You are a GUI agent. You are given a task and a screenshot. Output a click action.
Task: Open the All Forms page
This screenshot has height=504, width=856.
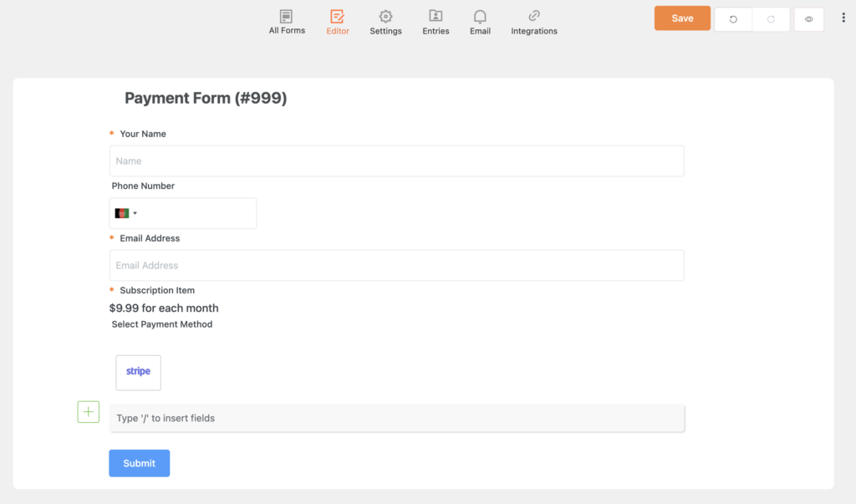[x=287, y=23]
